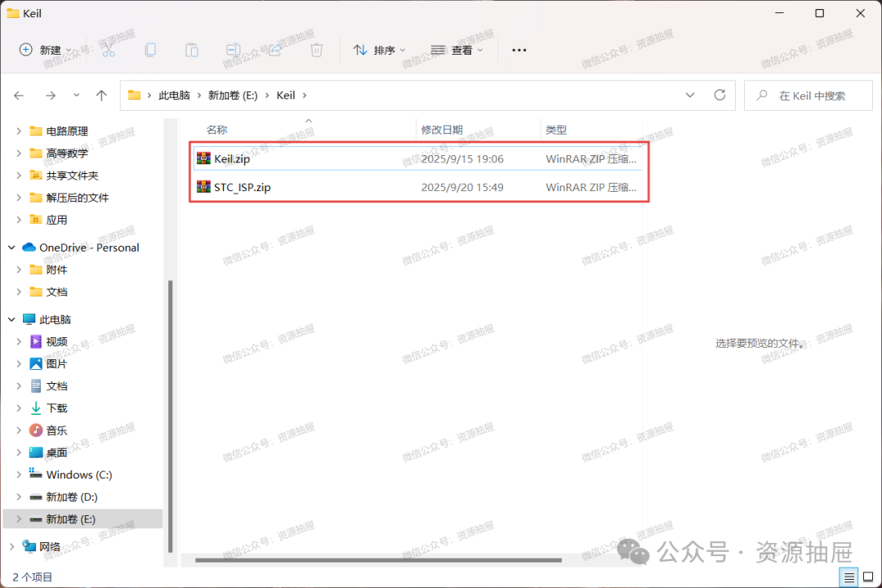Screen dimensions: 882x588
Task: Click the sidebar vertical scrollbar
Action: pos(170,416)
